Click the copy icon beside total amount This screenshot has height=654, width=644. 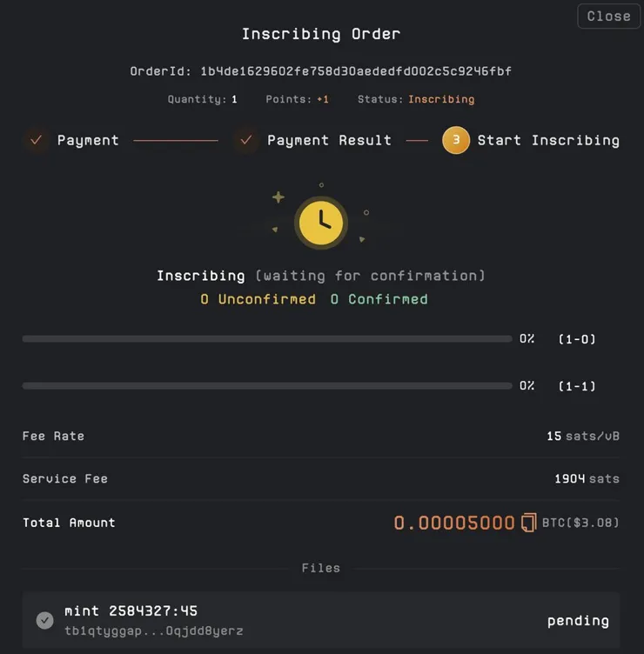click(x=528, y=523)
